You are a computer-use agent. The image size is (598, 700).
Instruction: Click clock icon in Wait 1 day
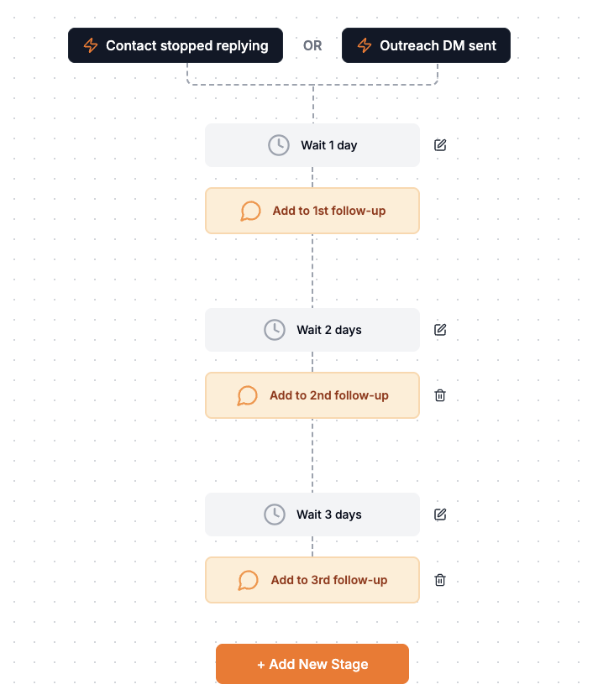point(279,145)
